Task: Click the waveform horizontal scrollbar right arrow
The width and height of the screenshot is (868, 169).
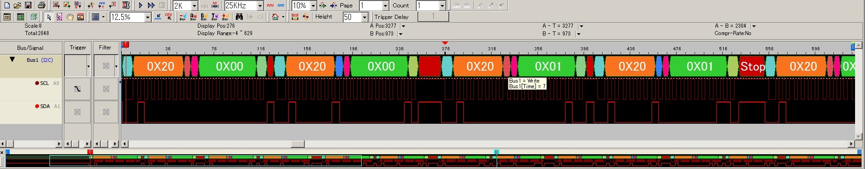Action: pos(851,144)
